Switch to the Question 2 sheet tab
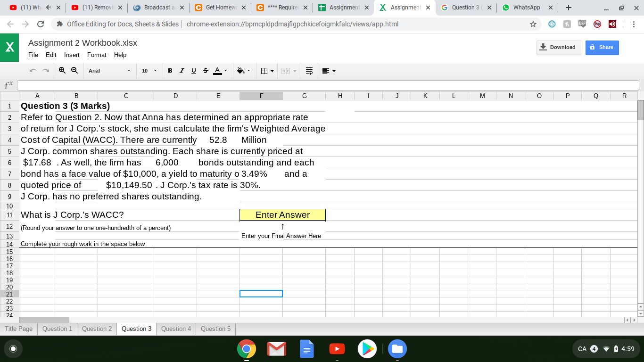 click(97, 329)
